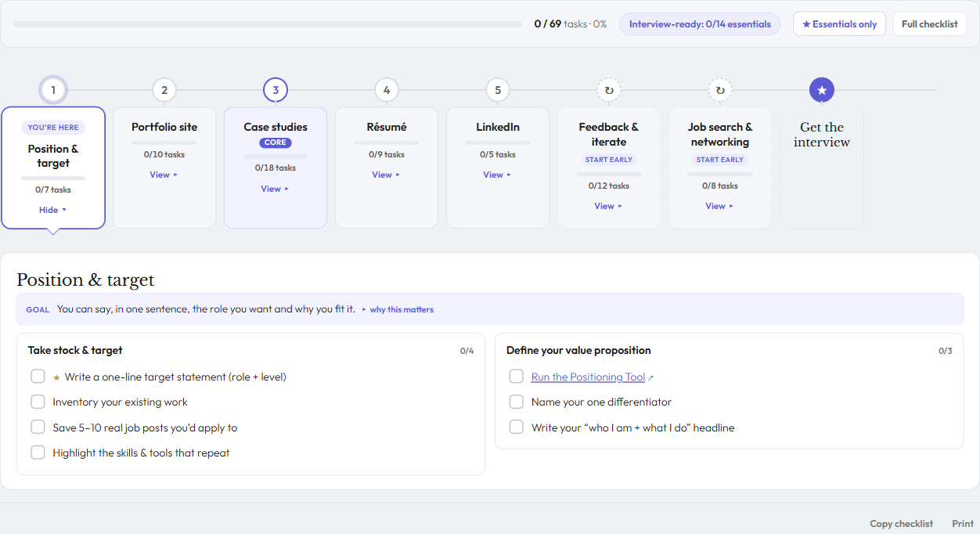Switch to Full checklist view
The width and height of the screenshot is (980, 534).
[929, 24]
